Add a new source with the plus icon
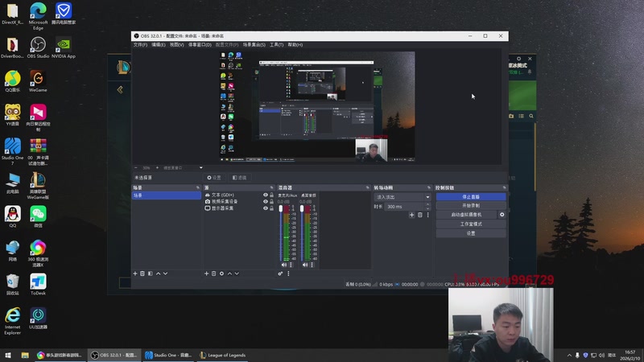Image resolution: width=644 pixels, height=362 pixels. 207,274
